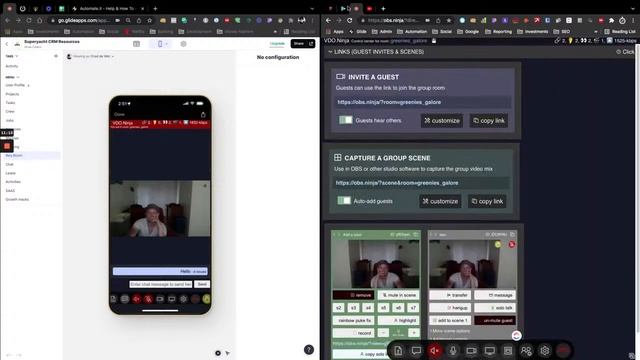Click the yellow-green button in phone preview toolbar
Screen dimensions: 640x360
(x=207, y=299)
